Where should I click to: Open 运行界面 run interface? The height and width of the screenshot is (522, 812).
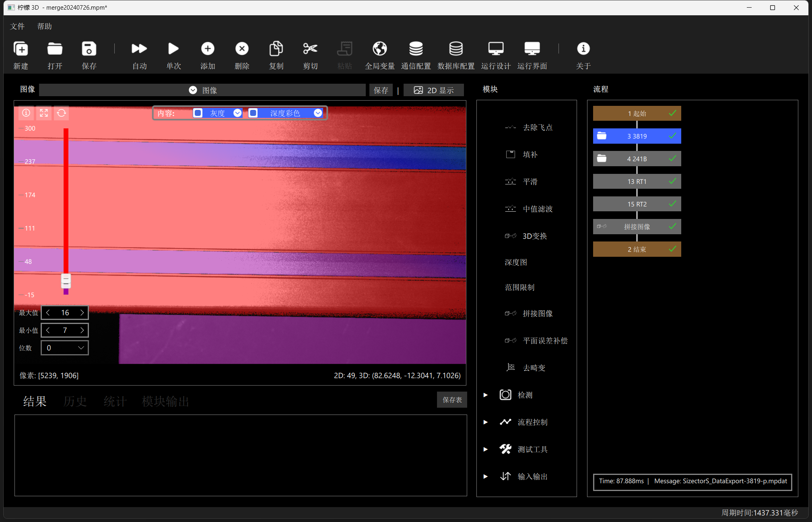532,49
